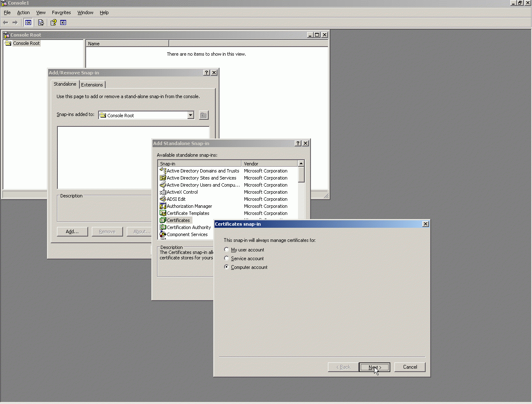Click the Back button in the wizard

point(343,367)
